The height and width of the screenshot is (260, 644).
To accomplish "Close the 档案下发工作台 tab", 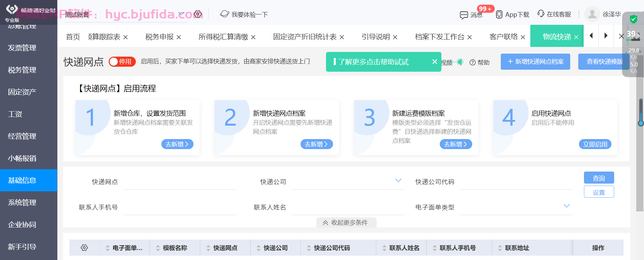I will pos(470,37).
